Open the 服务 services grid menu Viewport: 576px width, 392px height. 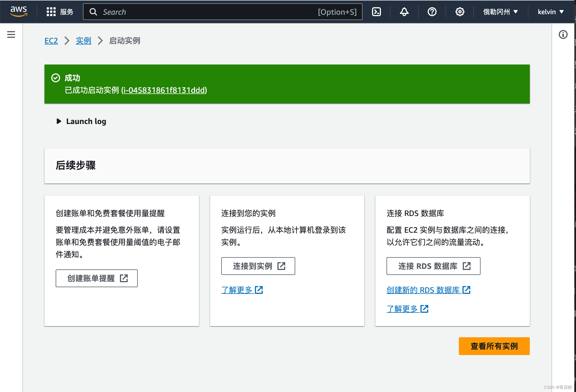[60, 12]
